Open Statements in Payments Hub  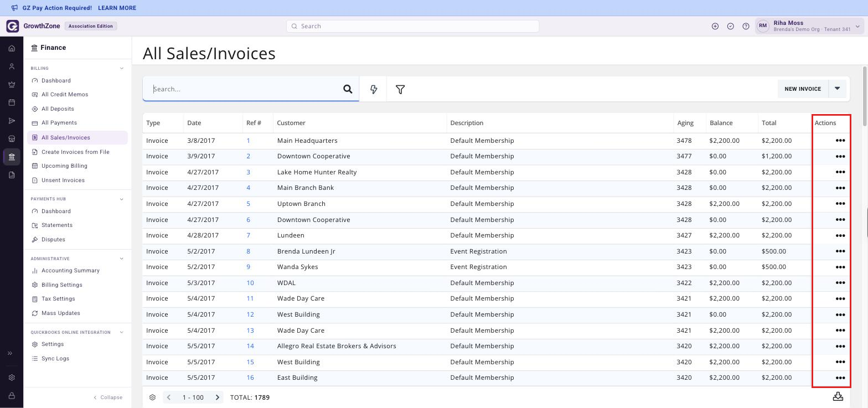click(57, 225)
